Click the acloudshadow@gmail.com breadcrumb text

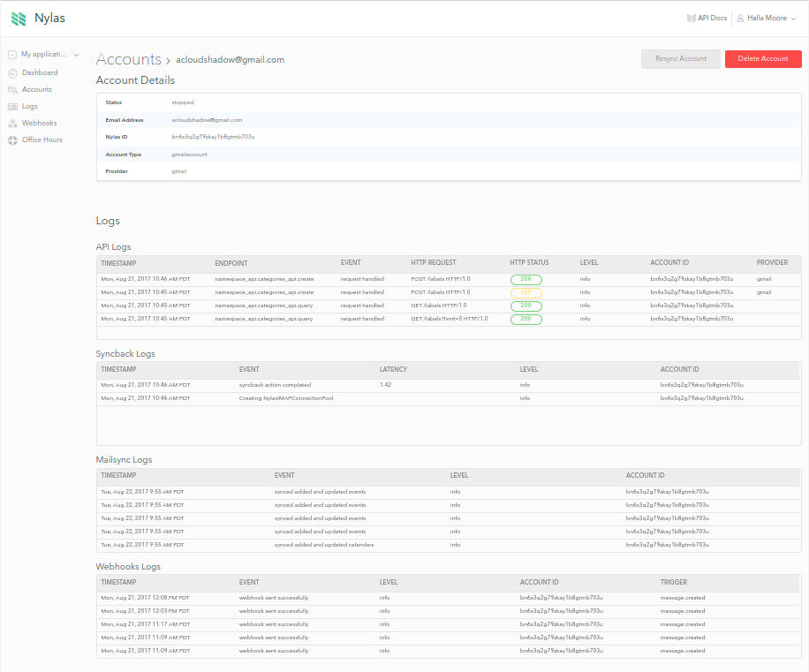(x=231, y=60)
